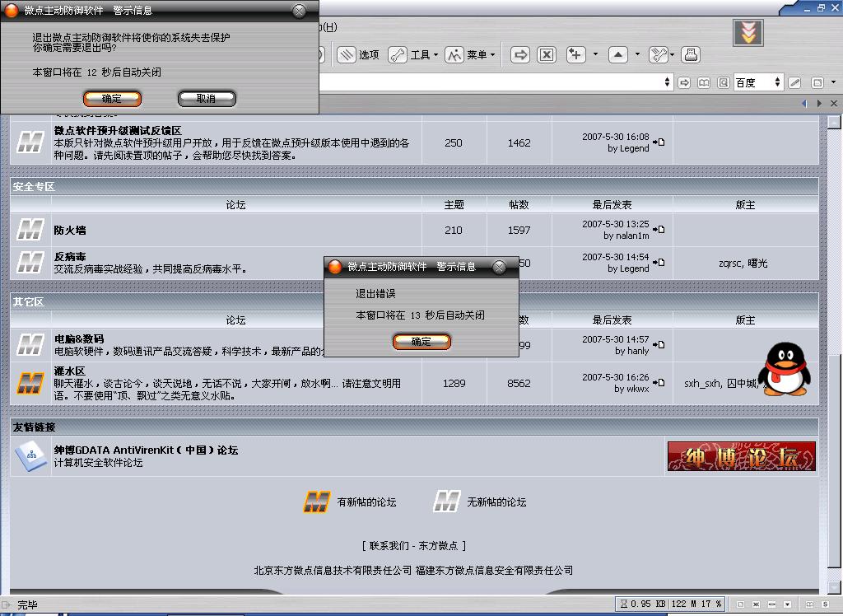The width and height of the screenshot is (843, 616).
Task: Click 确定 in the exit confirmation dialog
Action: (x=112, y=99)
